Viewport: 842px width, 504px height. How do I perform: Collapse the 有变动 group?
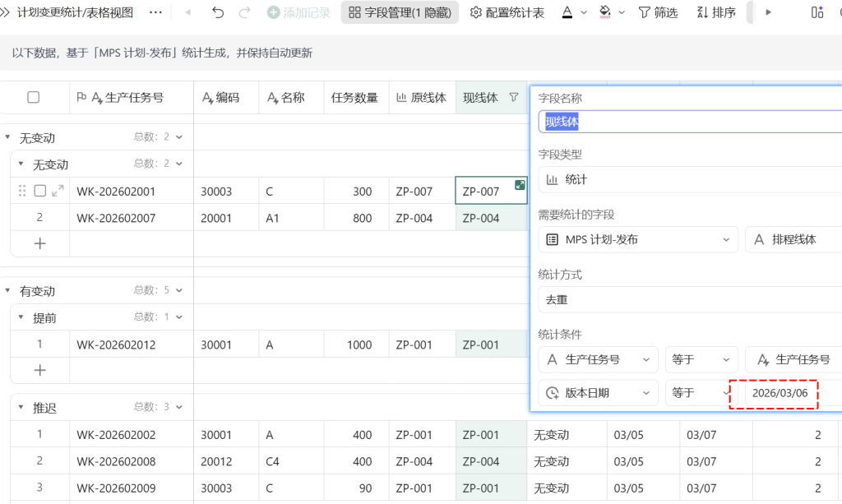pos(7,291)
